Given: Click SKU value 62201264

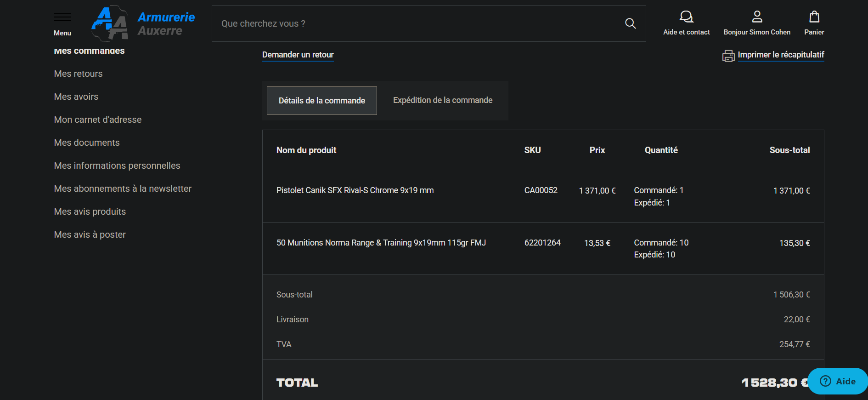Looking at the screenshot, I should pyautogui.click(x=542, y=243).
